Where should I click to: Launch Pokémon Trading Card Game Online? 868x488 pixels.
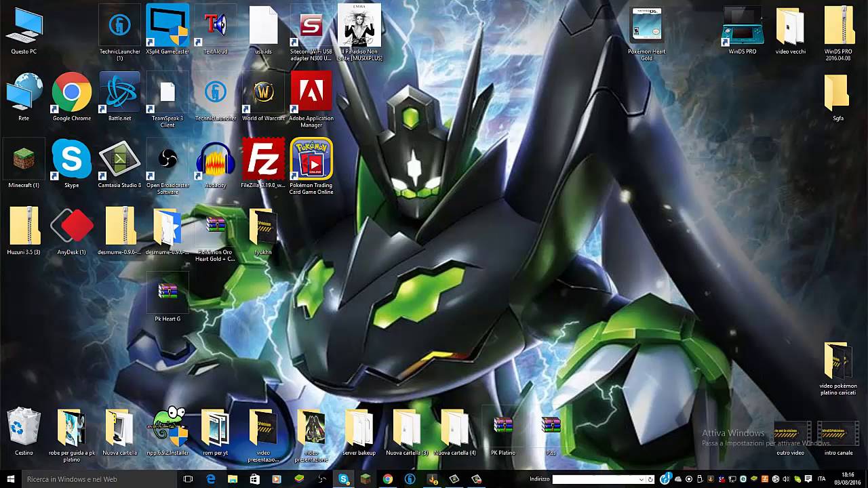311,167
